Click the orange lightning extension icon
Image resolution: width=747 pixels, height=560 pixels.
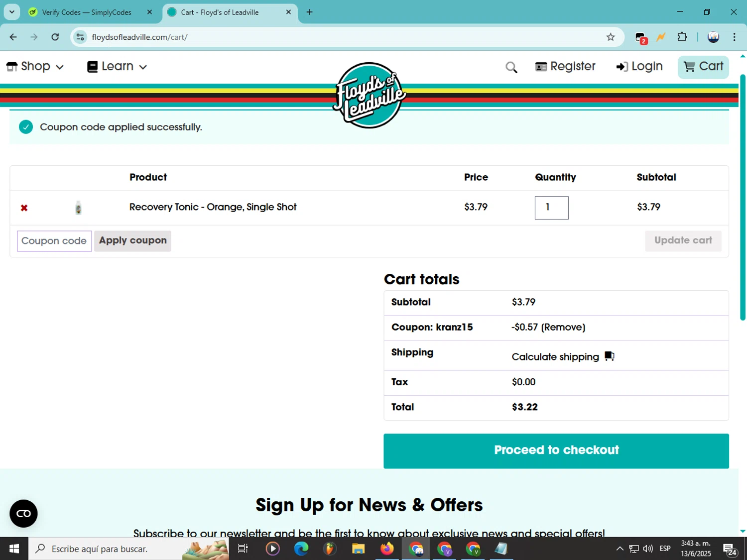click(x=661, y=37)
